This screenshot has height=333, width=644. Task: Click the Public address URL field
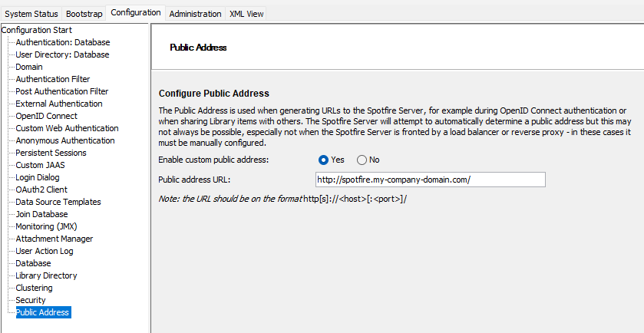pos(431,180)
